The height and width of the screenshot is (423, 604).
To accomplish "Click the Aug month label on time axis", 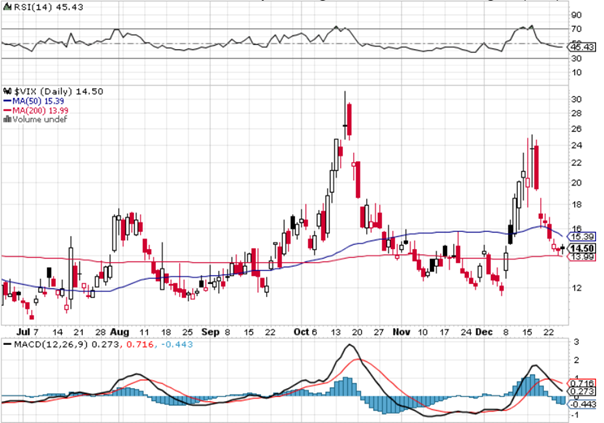I will click(121, 329).
